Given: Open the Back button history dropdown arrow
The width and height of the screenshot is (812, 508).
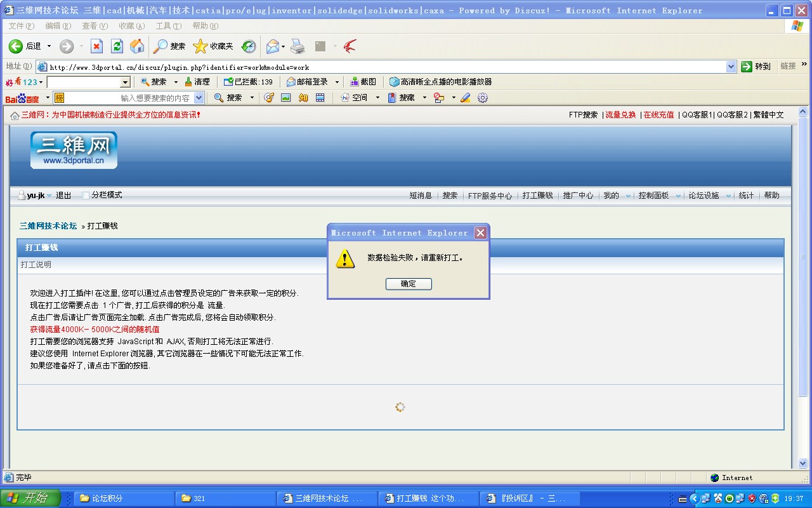Looking at the screenshot, I should (x=49, y=46).
